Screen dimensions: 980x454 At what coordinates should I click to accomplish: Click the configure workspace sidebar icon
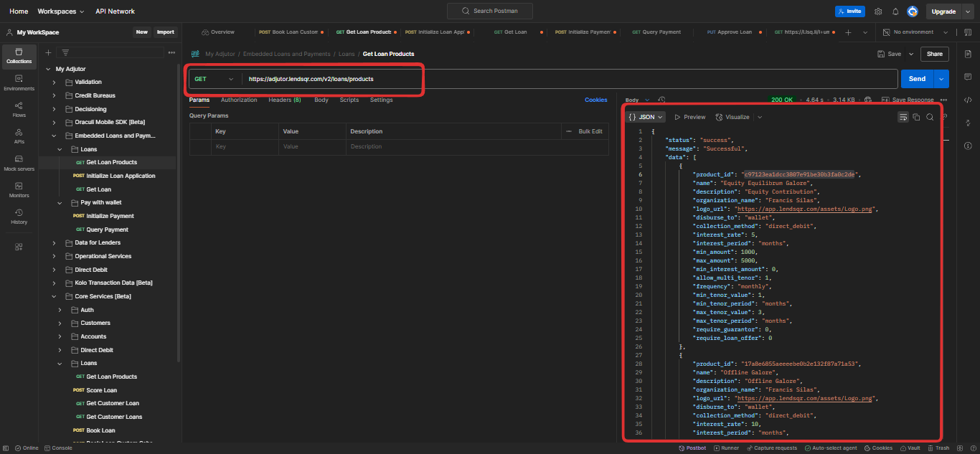(x=19, y=247)
